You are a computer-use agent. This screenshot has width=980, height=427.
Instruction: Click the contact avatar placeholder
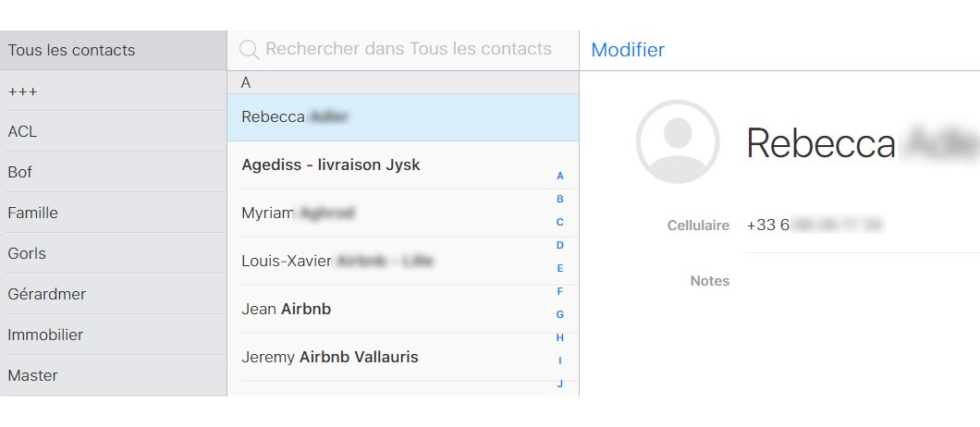[677, 141]
